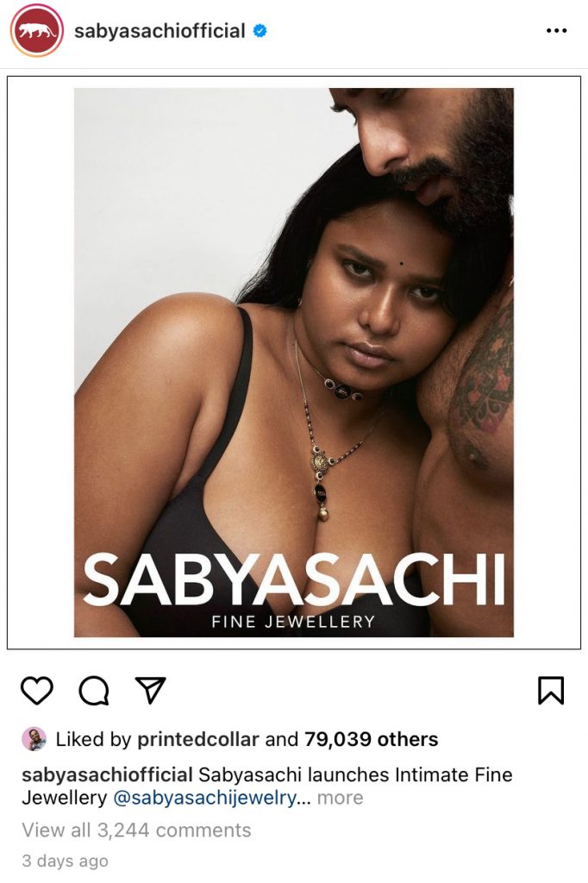Tap the Sabyasachi Fine Jewellery post image
Screen dimensions: 588x883
(293, 363)
